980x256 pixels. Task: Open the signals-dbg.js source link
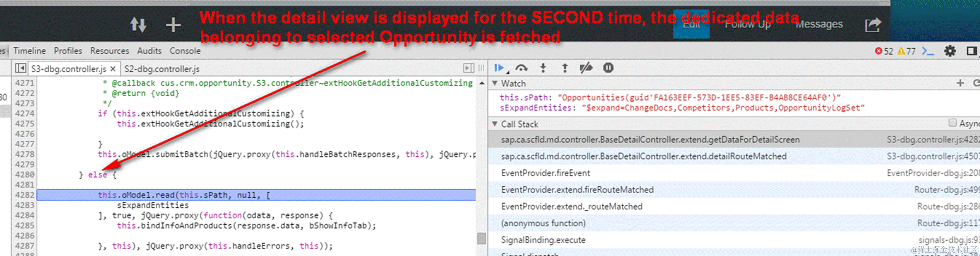point(949,240)
